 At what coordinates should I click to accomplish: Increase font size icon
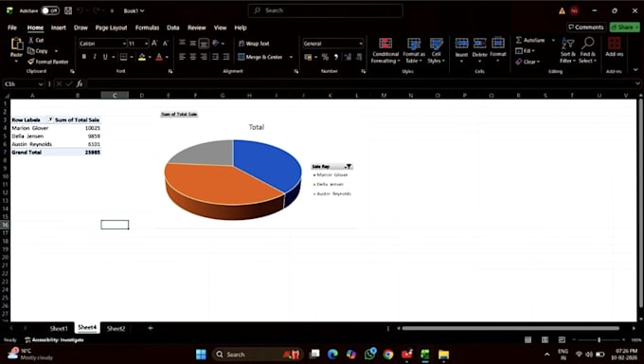[x=154, y=44]
